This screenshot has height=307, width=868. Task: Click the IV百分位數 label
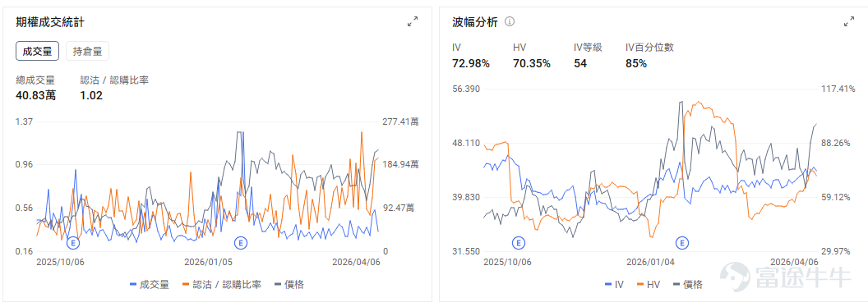[649, 48]
